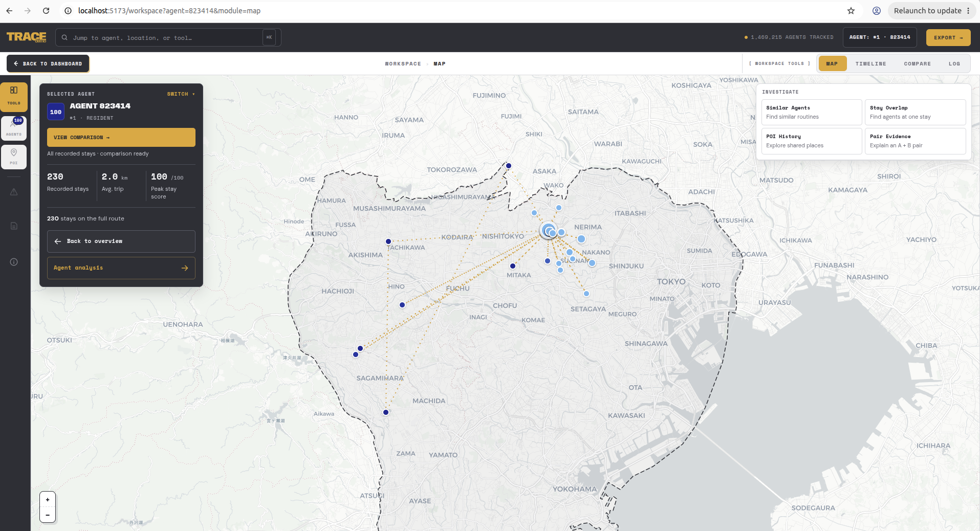
Task: Click Back to overview button
Action: (121, 241)
